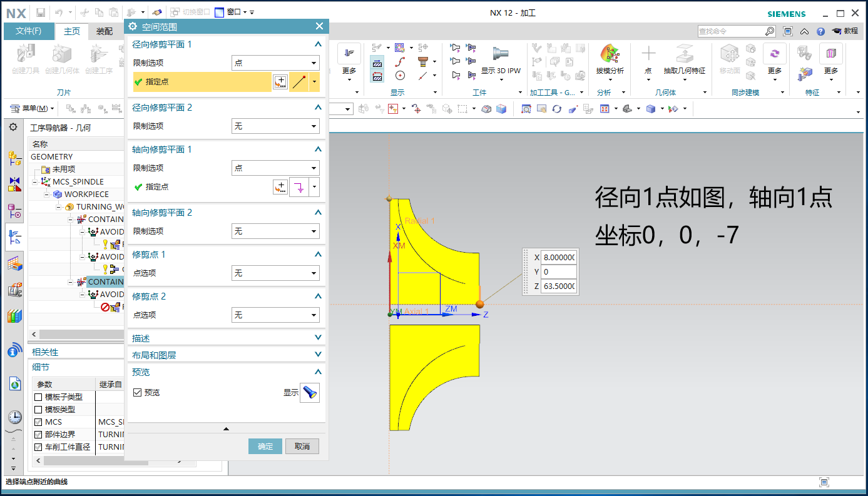Open 点选项 dropdown under 修剪点 2
Viewport: 868px width, 496px height.
coord(275,315)
